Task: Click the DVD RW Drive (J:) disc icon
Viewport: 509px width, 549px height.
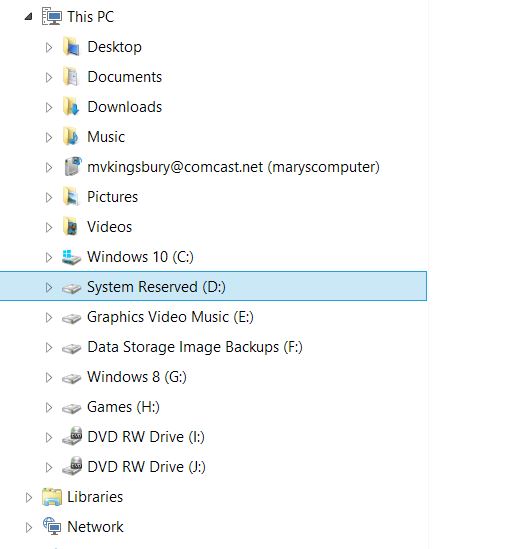Action: 72,466
